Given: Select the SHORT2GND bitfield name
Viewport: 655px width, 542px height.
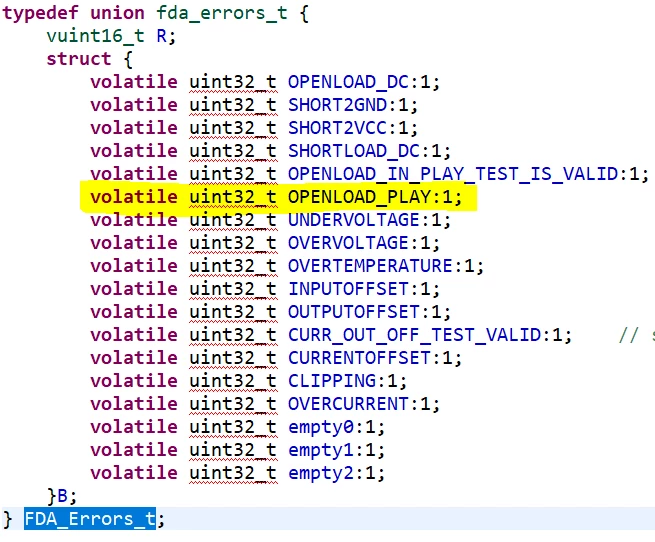Looking at the screenshot, I should tap(338, 105).
